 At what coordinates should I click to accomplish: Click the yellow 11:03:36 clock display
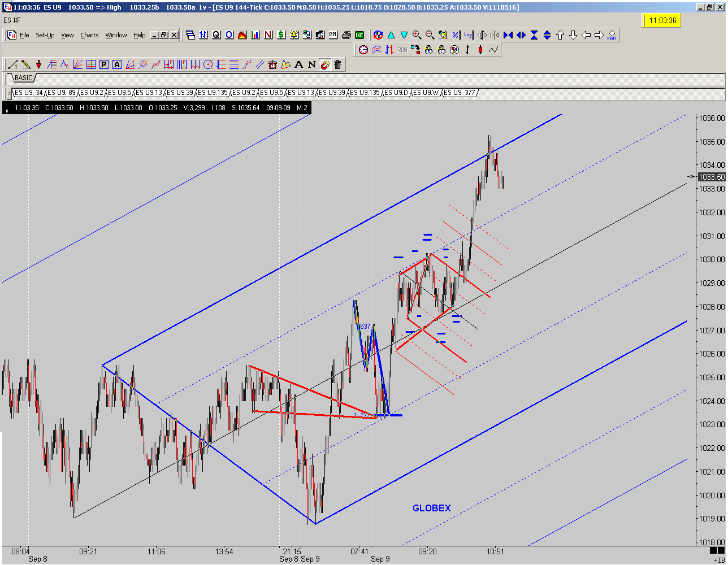point(662,20)
